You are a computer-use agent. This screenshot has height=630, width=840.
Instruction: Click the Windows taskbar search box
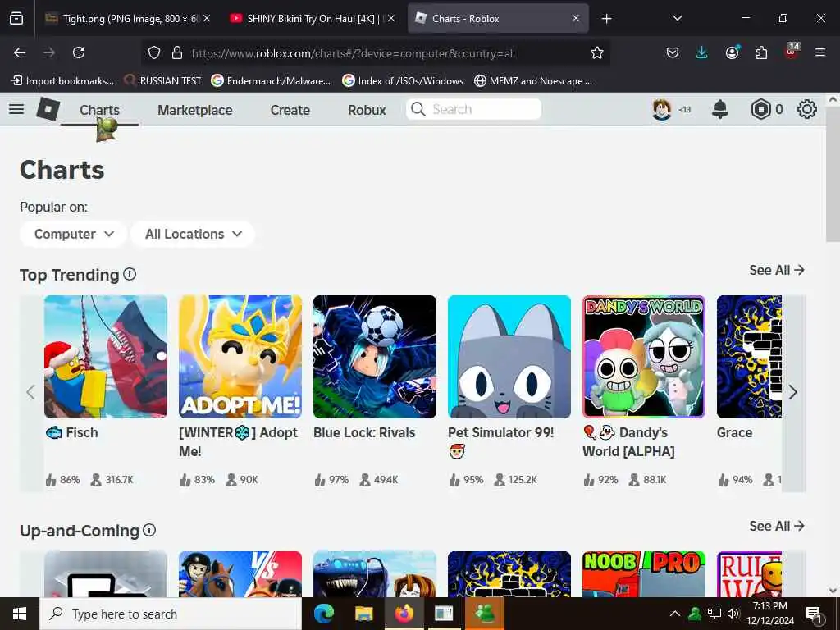171,614
